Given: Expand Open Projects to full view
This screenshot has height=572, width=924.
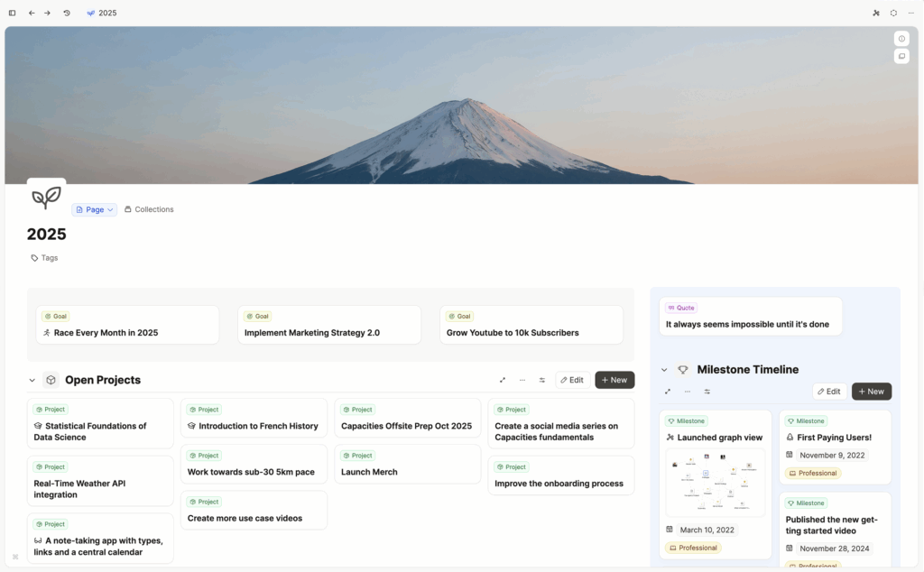Looking at the screenshot, I should click(x=503, y=380).
